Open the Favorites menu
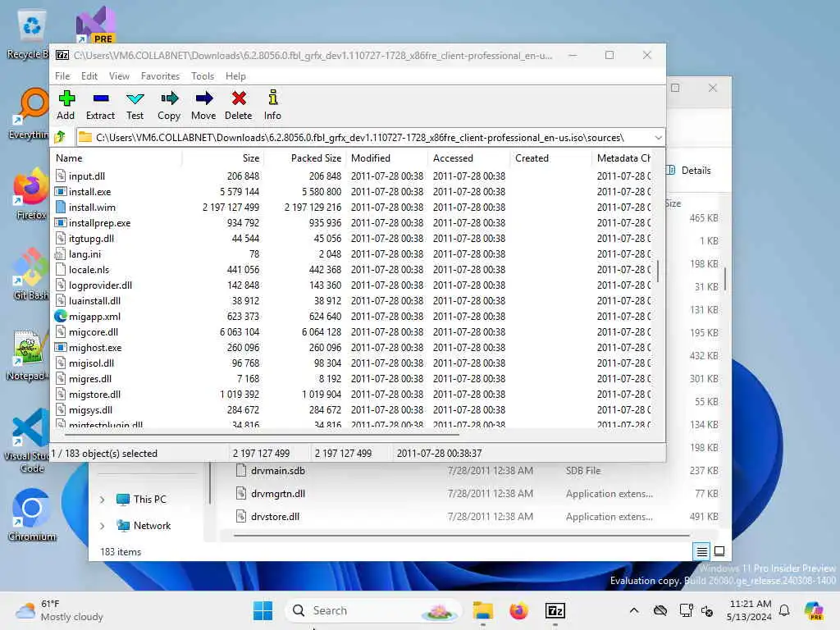 [x=160, y=76]
